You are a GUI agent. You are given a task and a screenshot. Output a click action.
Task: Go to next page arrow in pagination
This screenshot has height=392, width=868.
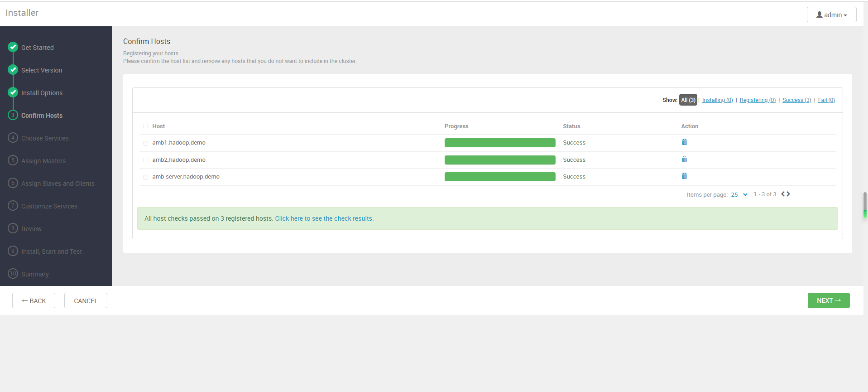click(x=788, y=194)
